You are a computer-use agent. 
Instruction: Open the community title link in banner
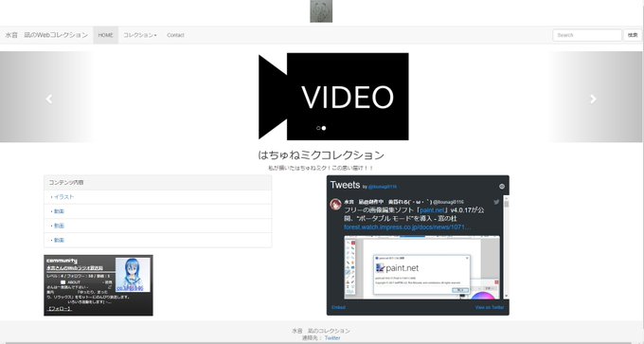[75, 267]
